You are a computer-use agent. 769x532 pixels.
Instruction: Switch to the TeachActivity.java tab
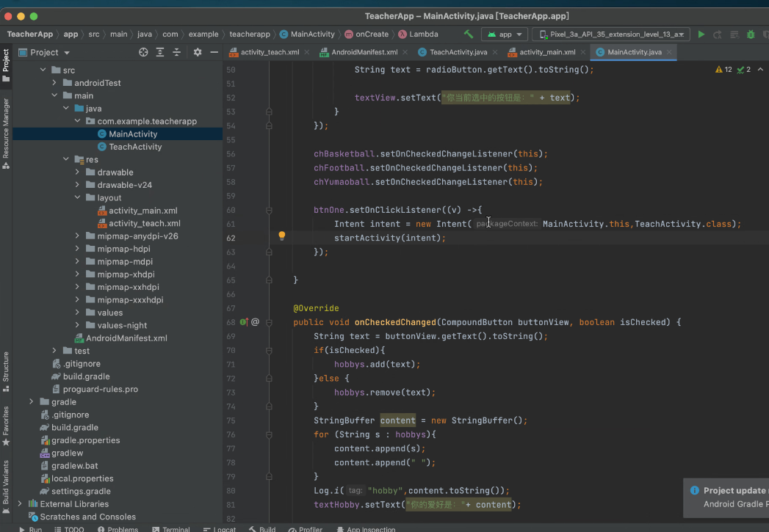click(x=458, y=52)
